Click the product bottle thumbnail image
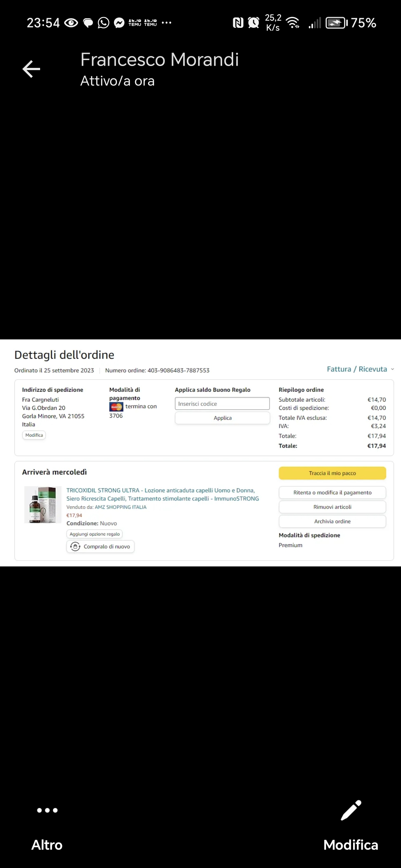Screen dimensions: 401x868 tap(43, 504)
